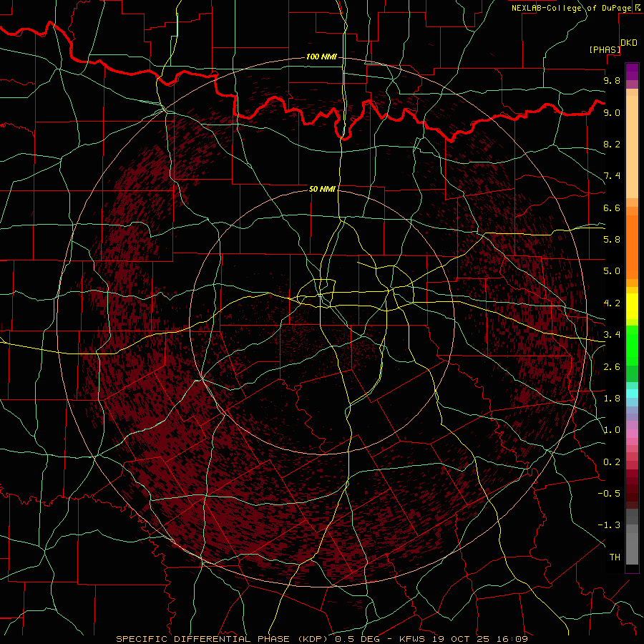The height and width of the screenshot is (644, 644).
Task: Pick the cyan band of the color scale
Action: 632,394
